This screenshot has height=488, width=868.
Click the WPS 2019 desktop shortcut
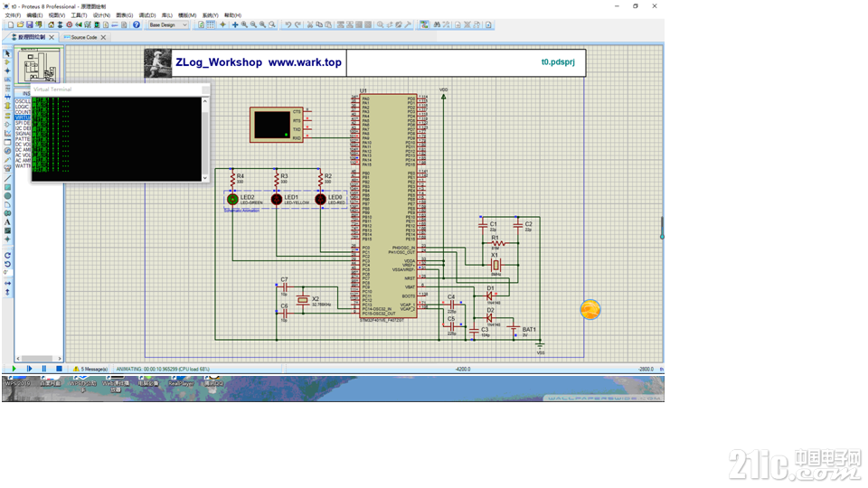(17, 383)
